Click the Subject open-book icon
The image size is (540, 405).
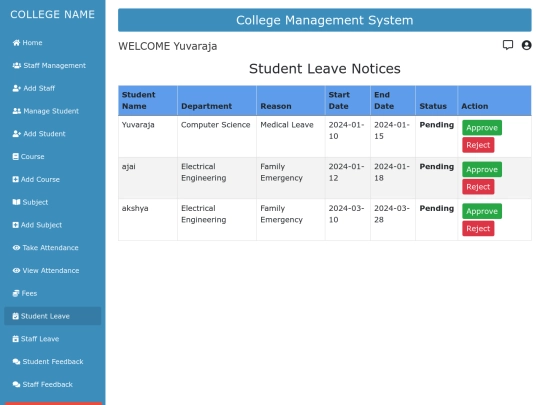click(x=16, y=202)
